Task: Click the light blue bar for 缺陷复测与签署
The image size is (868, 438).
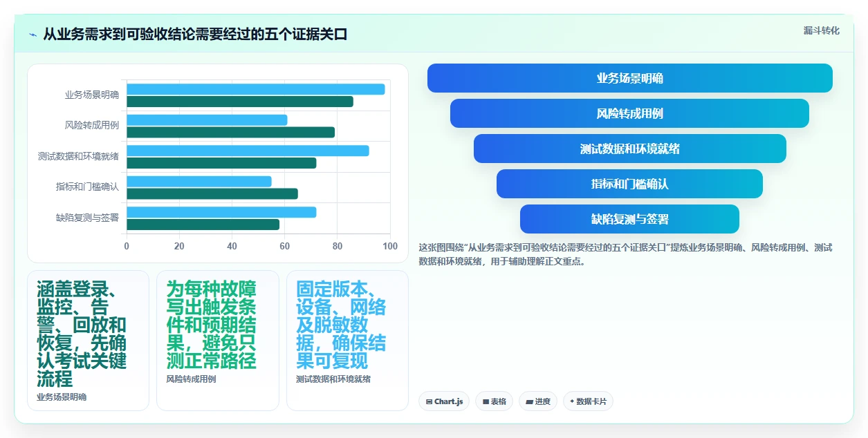Action: click(x=221, y=212)
